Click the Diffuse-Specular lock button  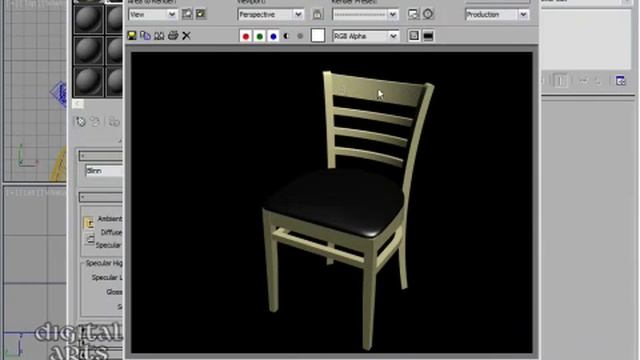[x=90, y=239]
